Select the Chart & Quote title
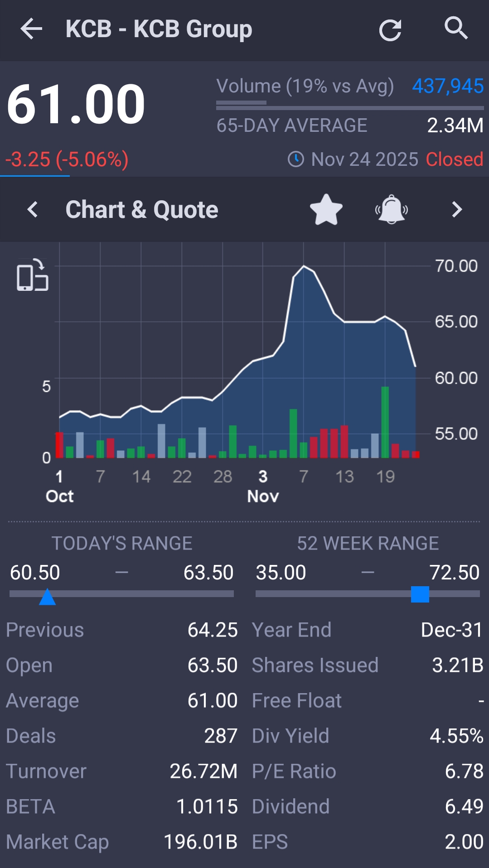This screenshot has height=868, width=489. [142, 210]
